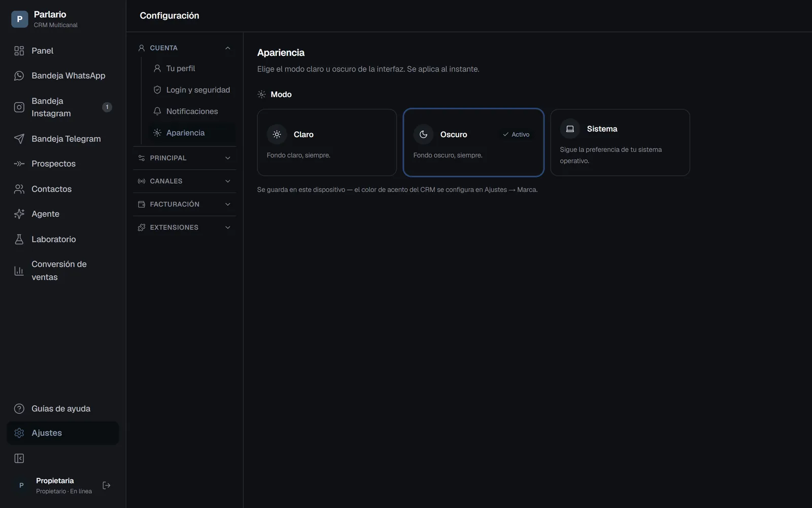The width and height of the screenshot is (812, 508).
Task: Collapse the Cuenta section
Action: pos(184,48)
